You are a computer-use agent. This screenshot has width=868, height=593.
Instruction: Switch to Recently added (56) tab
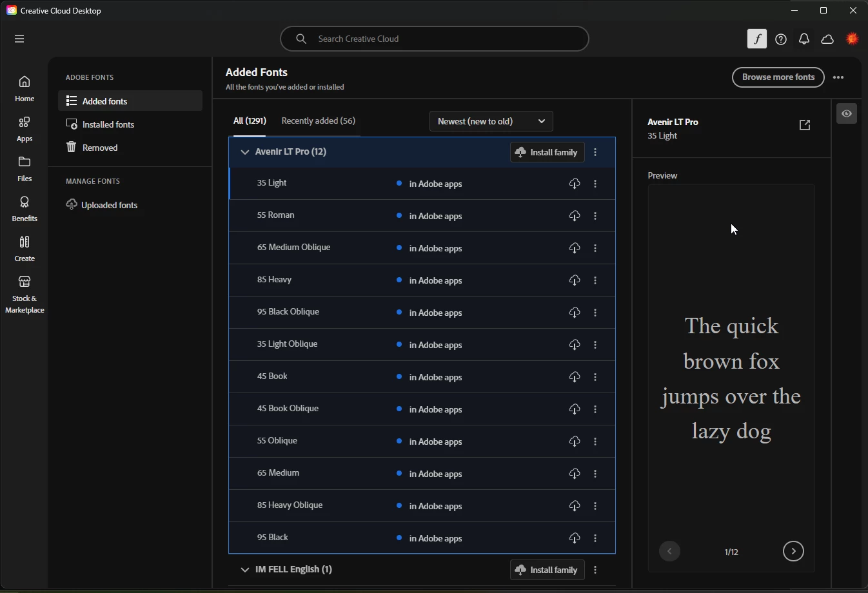tap(319, 121)
